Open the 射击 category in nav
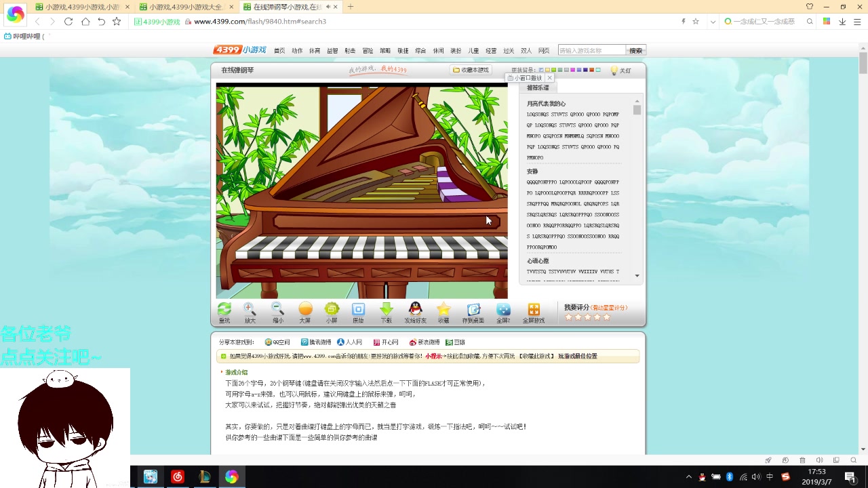Image resolution: width=868 pixels, height=488 pixels. (x=350, y=51)
